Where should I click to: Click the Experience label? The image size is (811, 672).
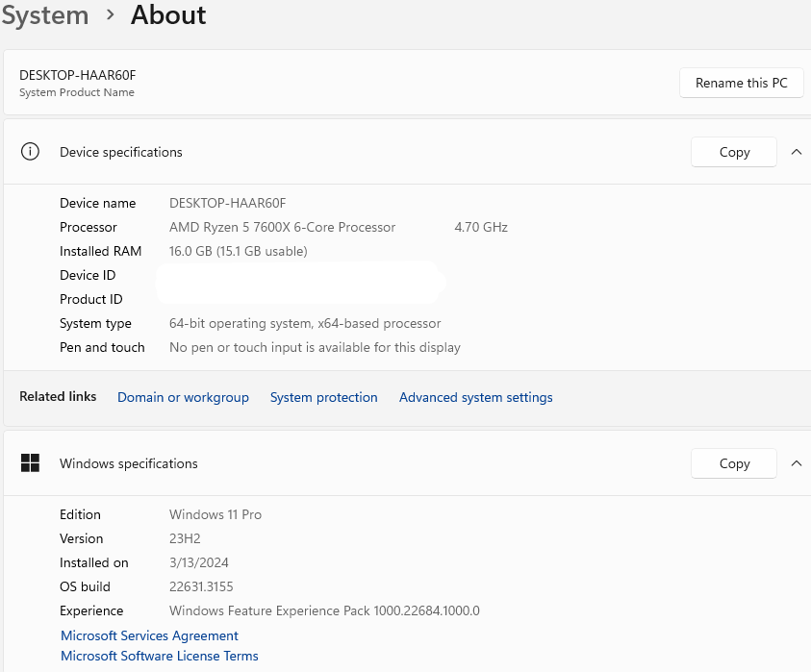pyautogui.click(x=91, y=610)
